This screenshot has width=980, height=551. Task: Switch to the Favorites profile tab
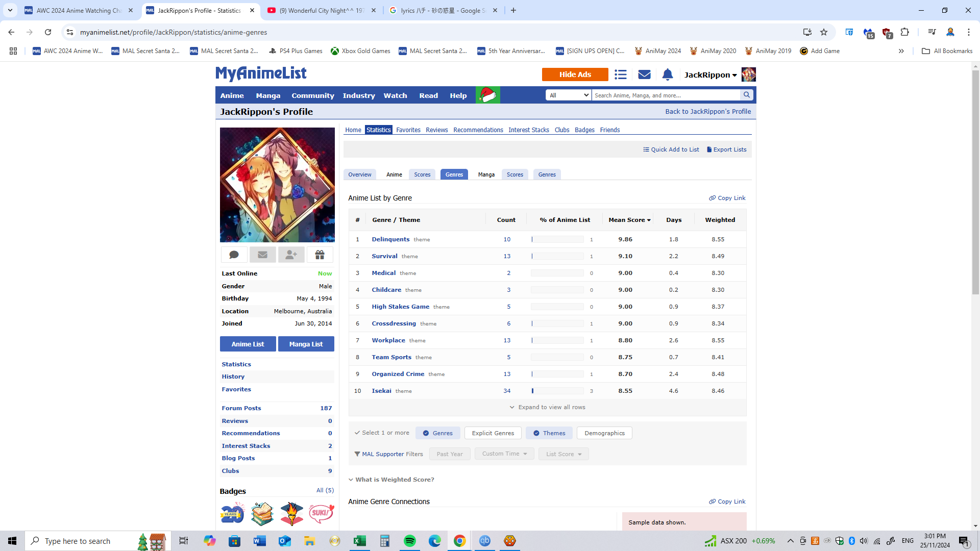[x=408, y=130]
